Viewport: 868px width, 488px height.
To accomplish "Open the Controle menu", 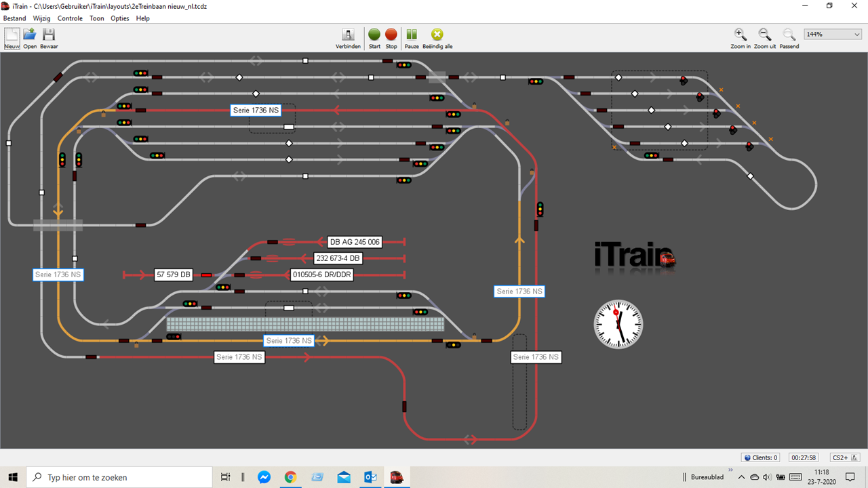I will click(x=70, y=18).
